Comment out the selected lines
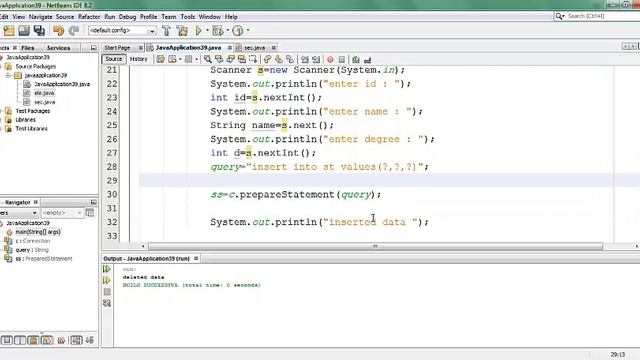This screenshot has height=360, width=640. [x=356, y=60]
